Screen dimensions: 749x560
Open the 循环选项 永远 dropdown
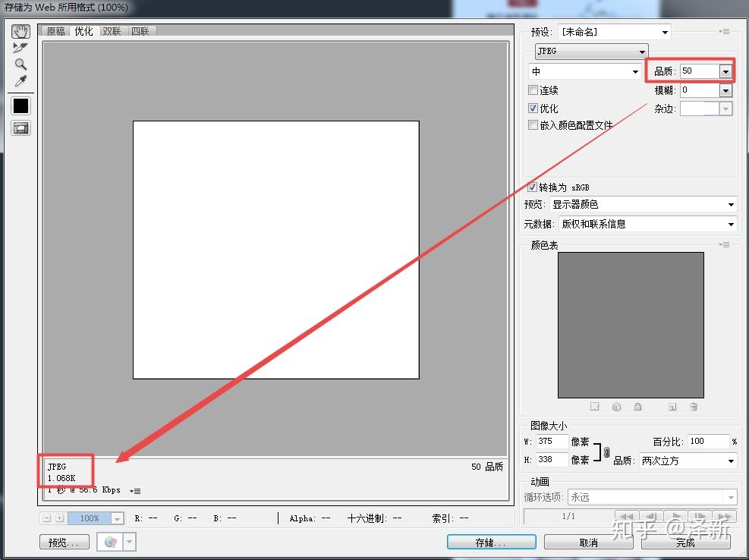(x=653, y=498)
